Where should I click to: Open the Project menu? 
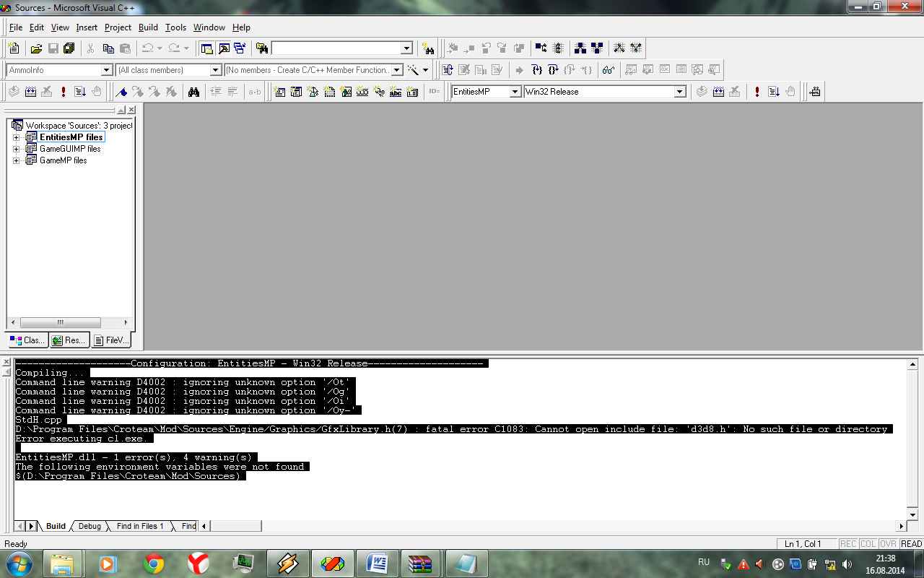point(118,27)
